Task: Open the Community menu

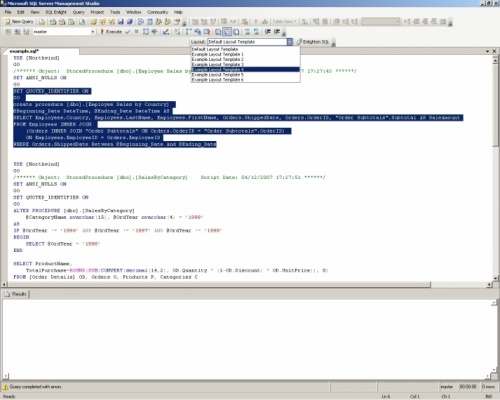Action: tap(158, 12)
